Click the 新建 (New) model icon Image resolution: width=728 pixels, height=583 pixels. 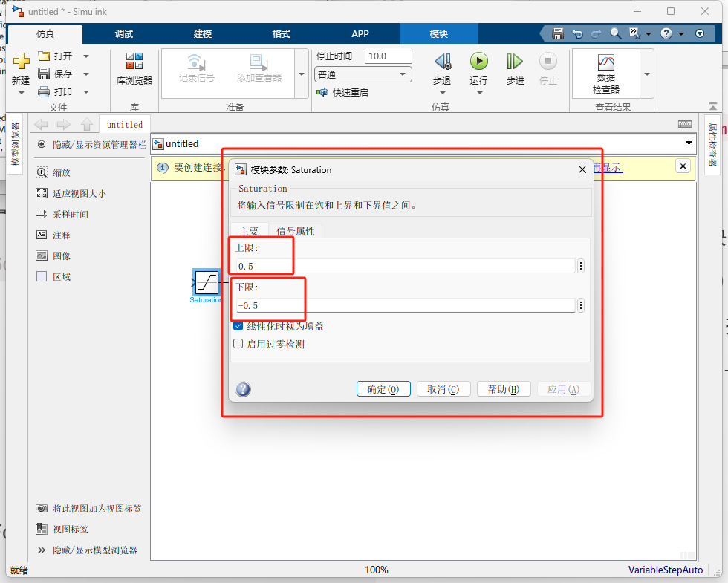coord(21,61)
